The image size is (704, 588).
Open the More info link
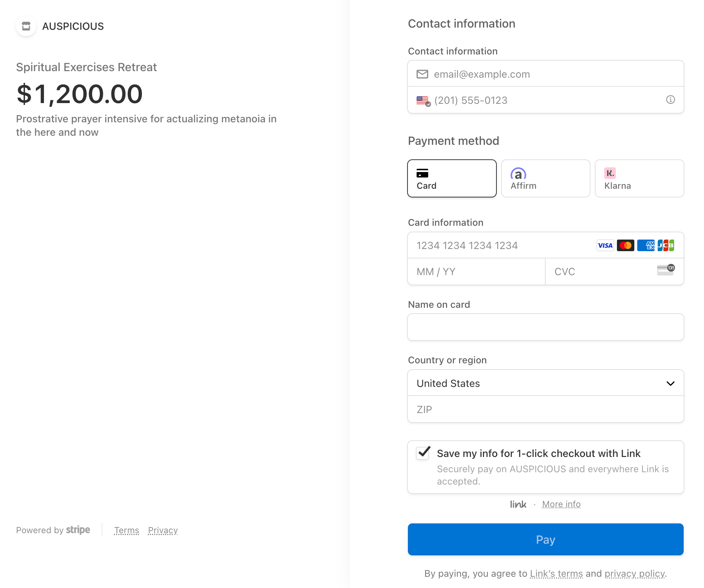561,505
